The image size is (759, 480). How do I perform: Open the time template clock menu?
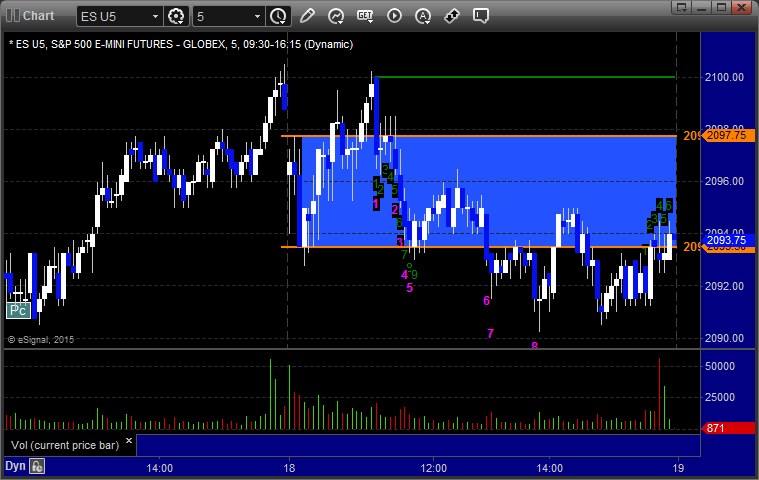click(278, 16)
